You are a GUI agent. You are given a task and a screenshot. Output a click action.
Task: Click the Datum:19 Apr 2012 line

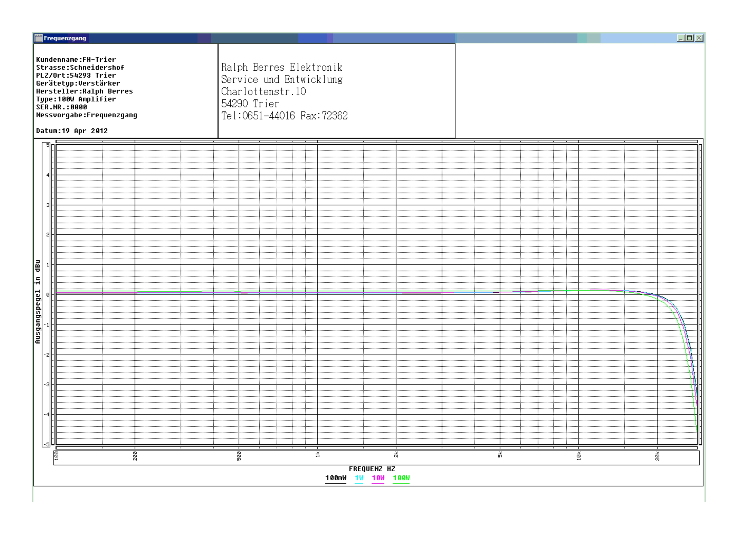(x=72, y=131)
